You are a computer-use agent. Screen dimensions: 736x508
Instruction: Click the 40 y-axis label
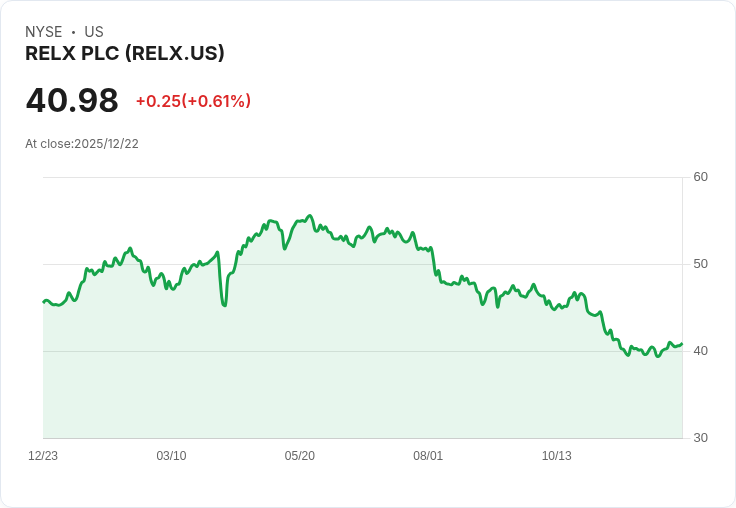[x=700, y=351]
